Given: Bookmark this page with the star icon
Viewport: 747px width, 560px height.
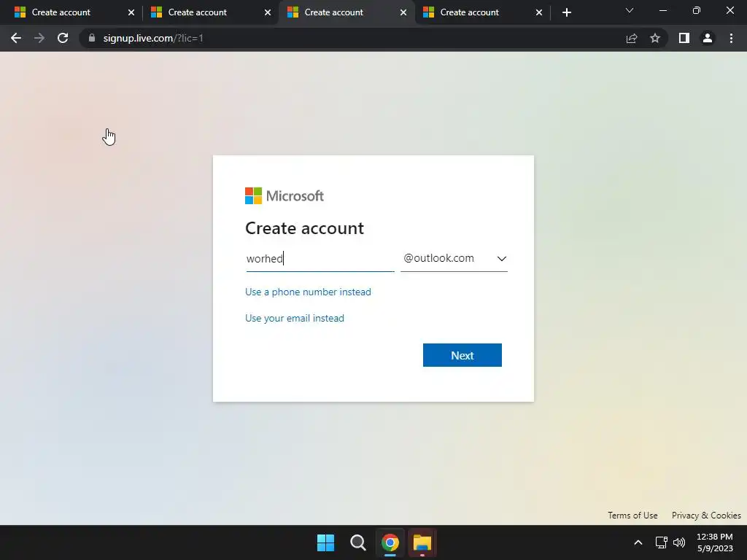Looking at the screenshot, I should pos(655,38).
